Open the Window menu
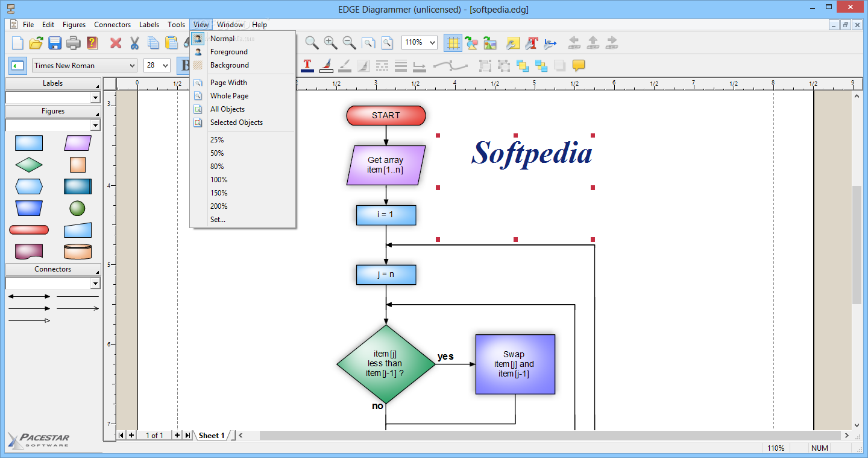This screenshot has height=458, width=868. 230,25
